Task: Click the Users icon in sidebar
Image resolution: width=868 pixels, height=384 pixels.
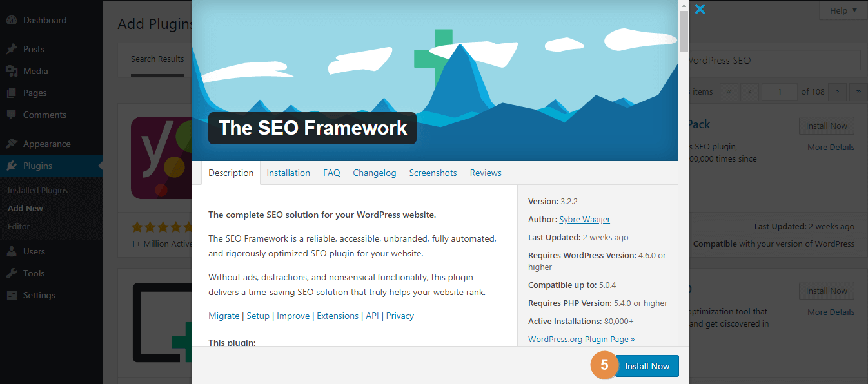Action: [x=12, y=251]
